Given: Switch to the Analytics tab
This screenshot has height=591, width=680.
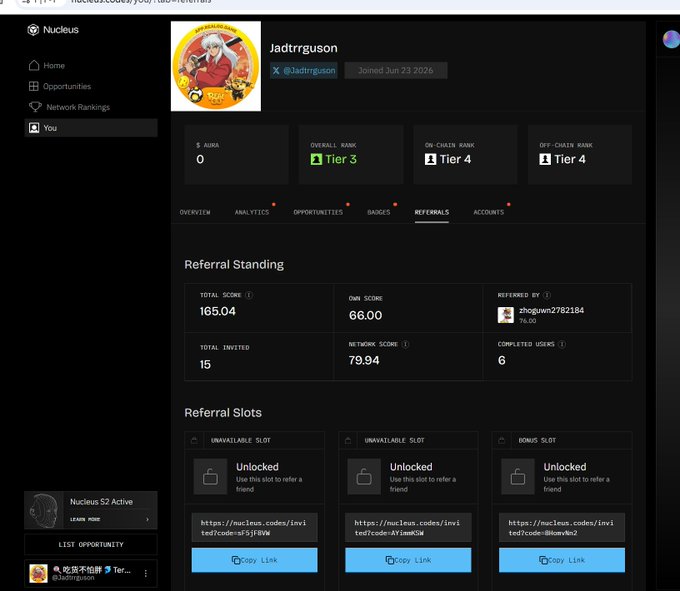Looking at the screenshot, I should pos(252,212).
